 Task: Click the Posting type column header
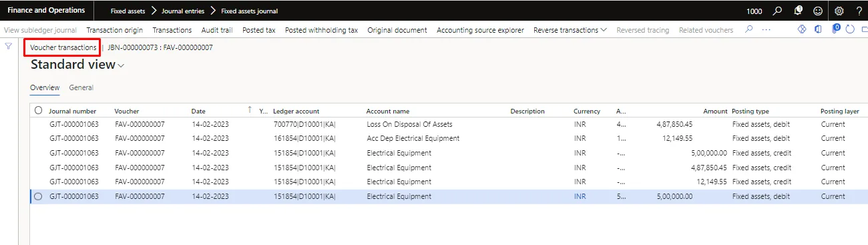click(750, 111)
